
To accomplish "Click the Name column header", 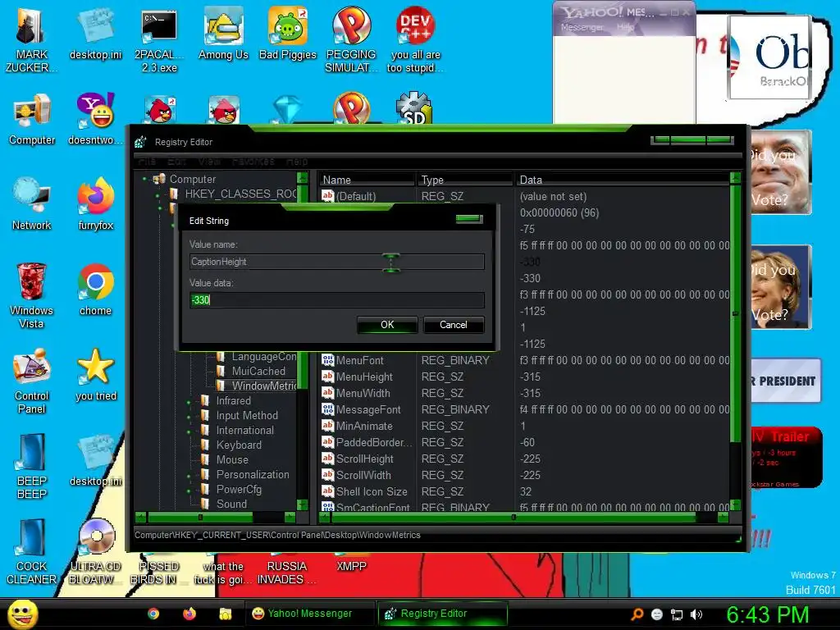I will (367, 180).
